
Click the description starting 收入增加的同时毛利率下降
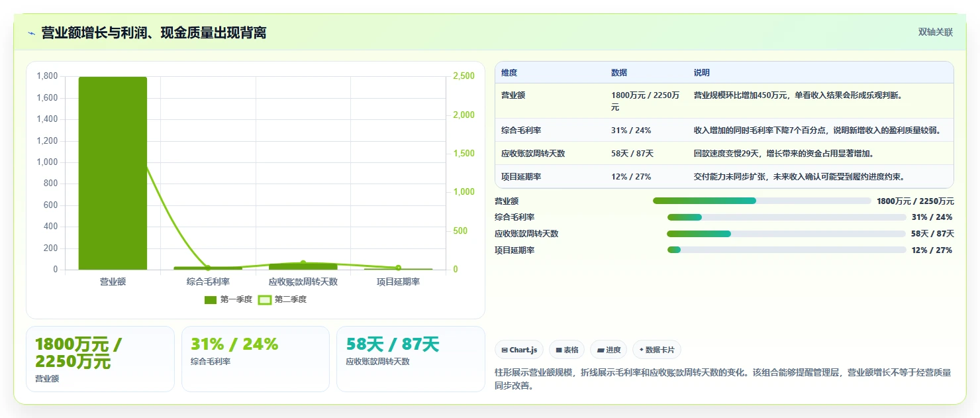point(818,131)
